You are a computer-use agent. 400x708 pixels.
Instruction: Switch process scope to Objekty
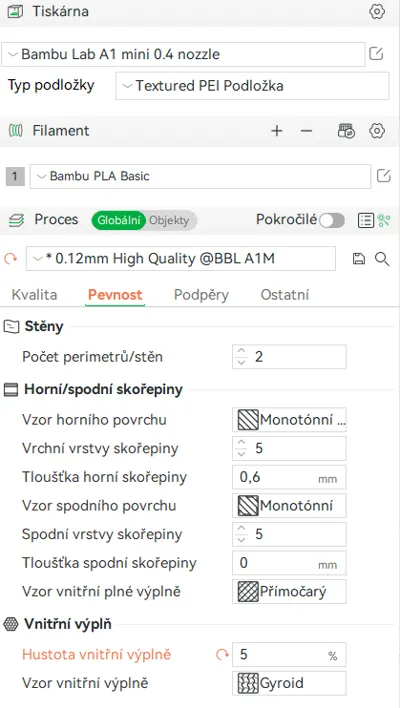pyautogui.click(x=169, y=220)
